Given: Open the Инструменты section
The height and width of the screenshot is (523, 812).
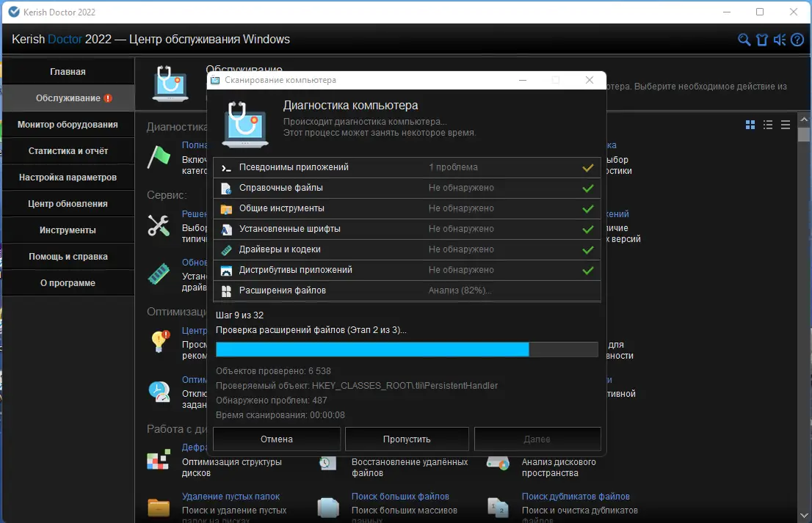Looking at the screenshot, I should click(x=68, y=230).
